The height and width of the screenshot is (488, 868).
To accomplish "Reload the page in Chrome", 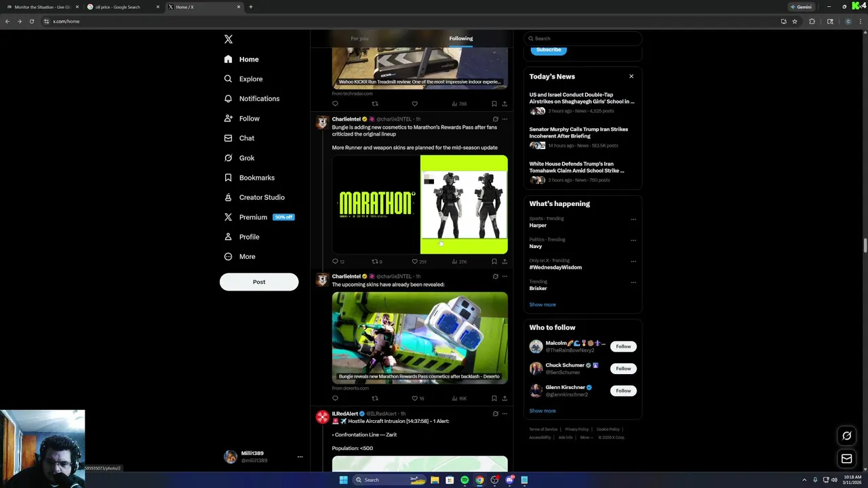I will (31, 21).
